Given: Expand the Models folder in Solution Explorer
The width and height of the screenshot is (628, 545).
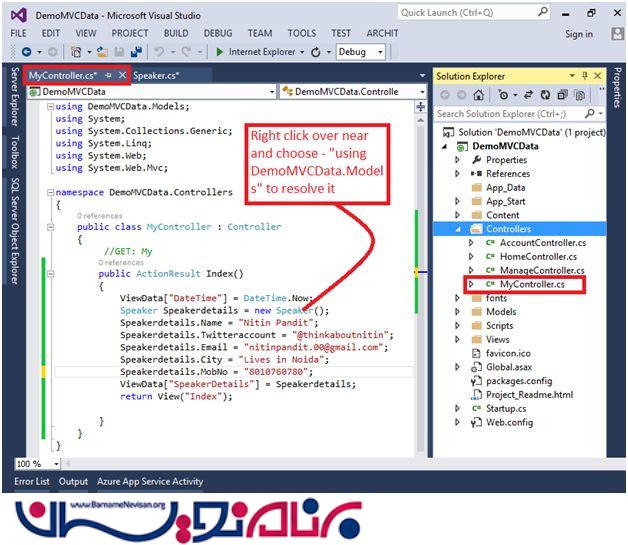Looking at the screenshot, I should [x=459, y=312].
